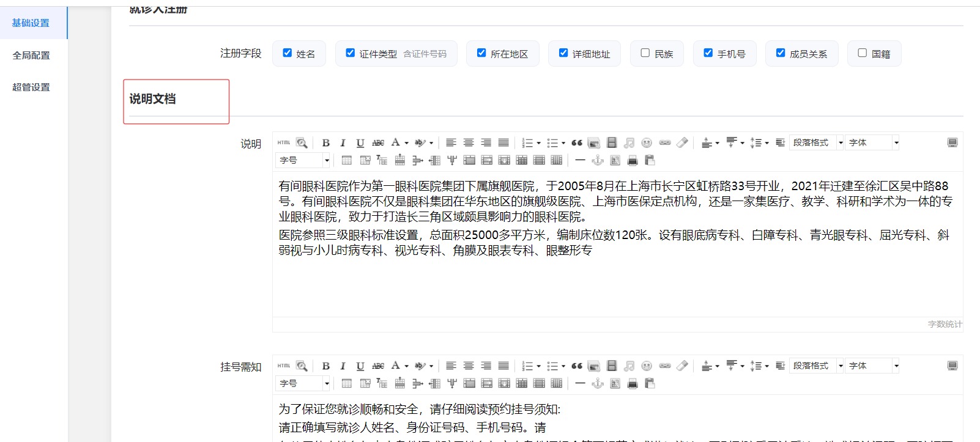This screenshot has height=442, width=980.
Task: Open the 段落格式 dropdown in 说明 editor
Action: (817, 142)
